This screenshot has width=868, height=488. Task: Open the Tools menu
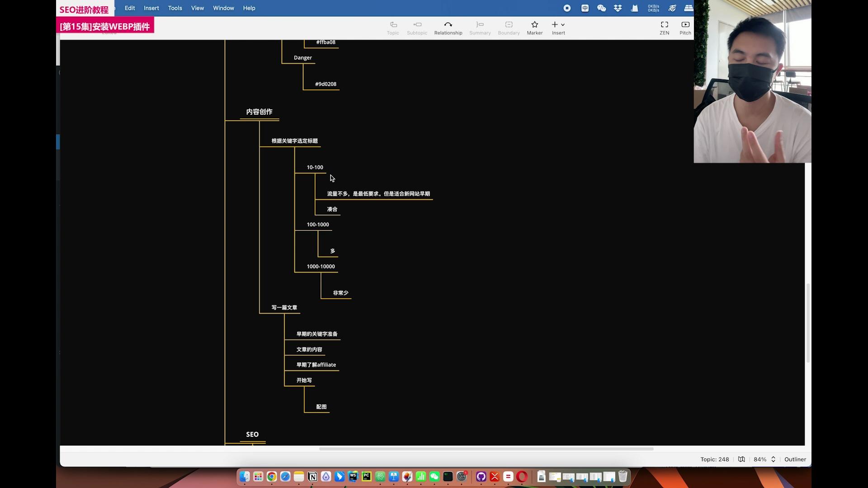coord(175,8)
